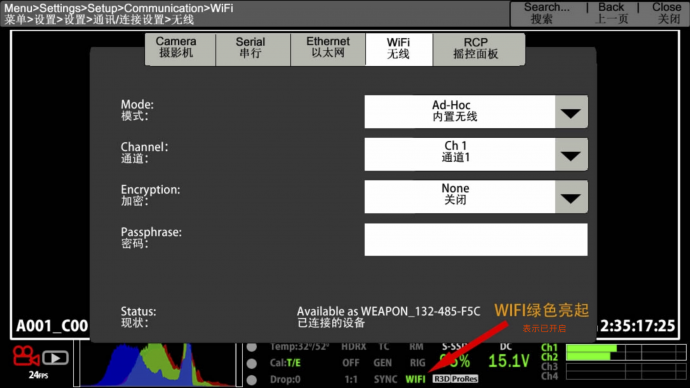Select the Ethernet tab
Image resolution: width=690 pixels, height=388 pixels.
click(x=328, y=49)
